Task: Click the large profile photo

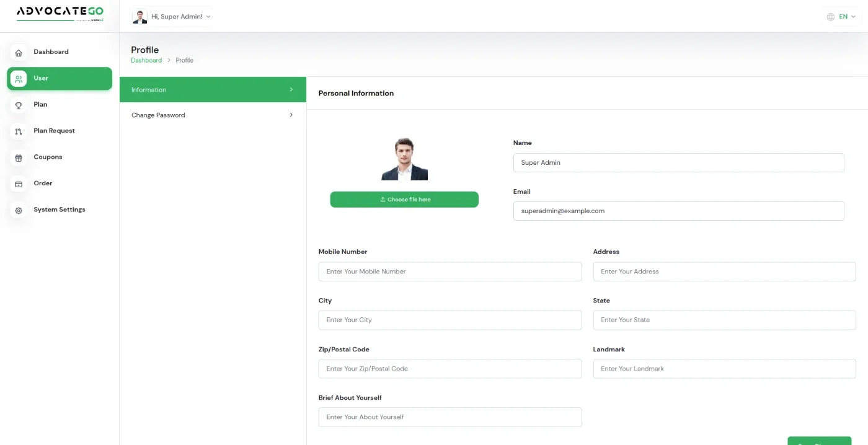Action: pos(404,159)
